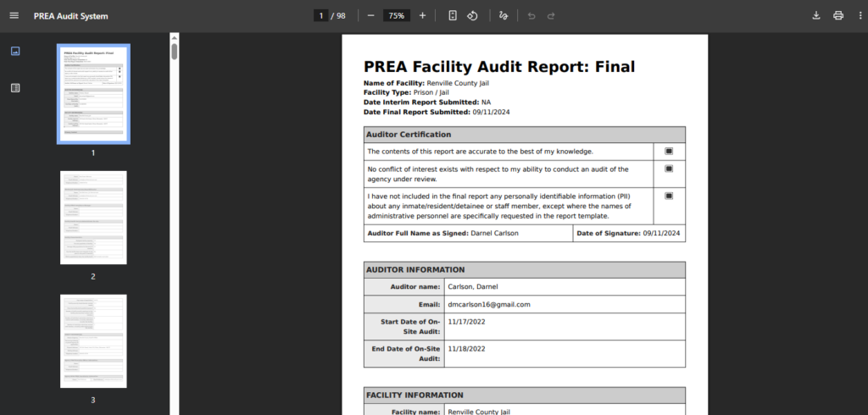This screenshot has width=868, height=415.
Task: Click the zoom in plus button
Action: [422, 15]
